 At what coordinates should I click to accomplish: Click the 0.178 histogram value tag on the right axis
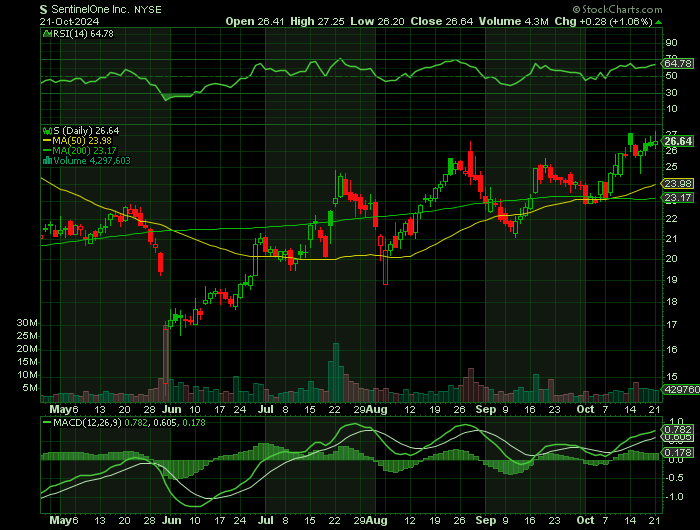pos(678,453)
